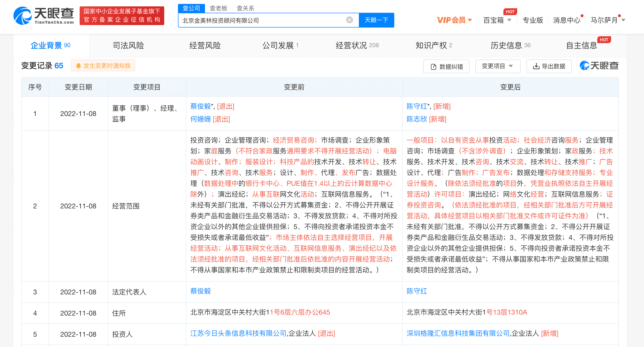
Task: Open the VIP会员 dropdown
Action: [x=454, y=20]
